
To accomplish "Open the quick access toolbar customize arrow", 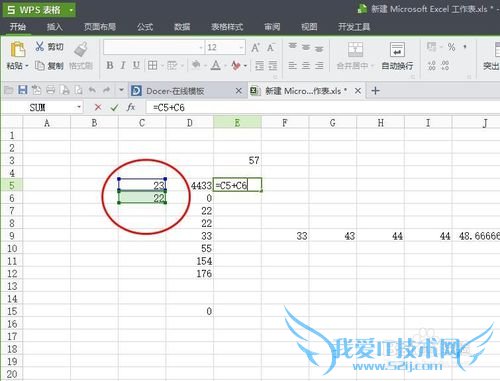I will 121,90.
